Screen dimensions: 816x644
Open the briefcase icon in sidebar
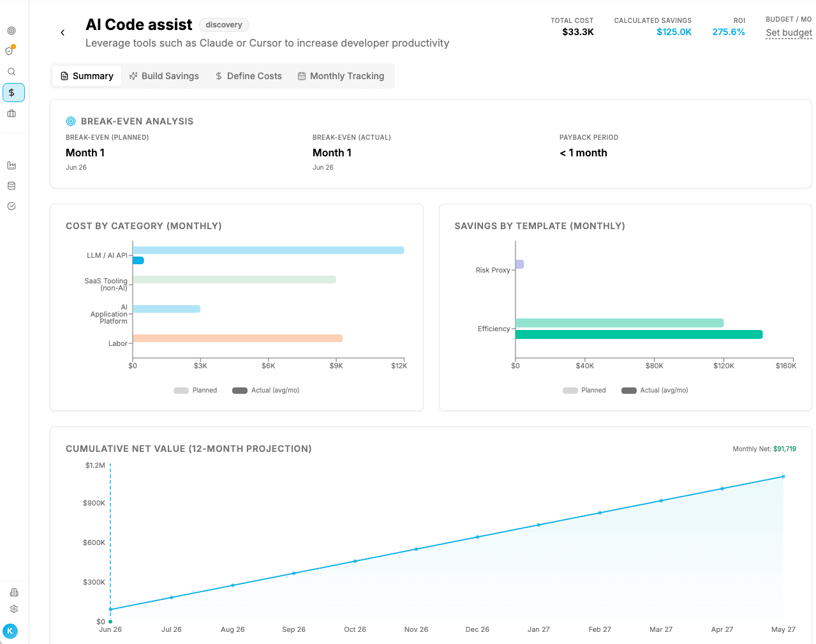tap(11, 114)
